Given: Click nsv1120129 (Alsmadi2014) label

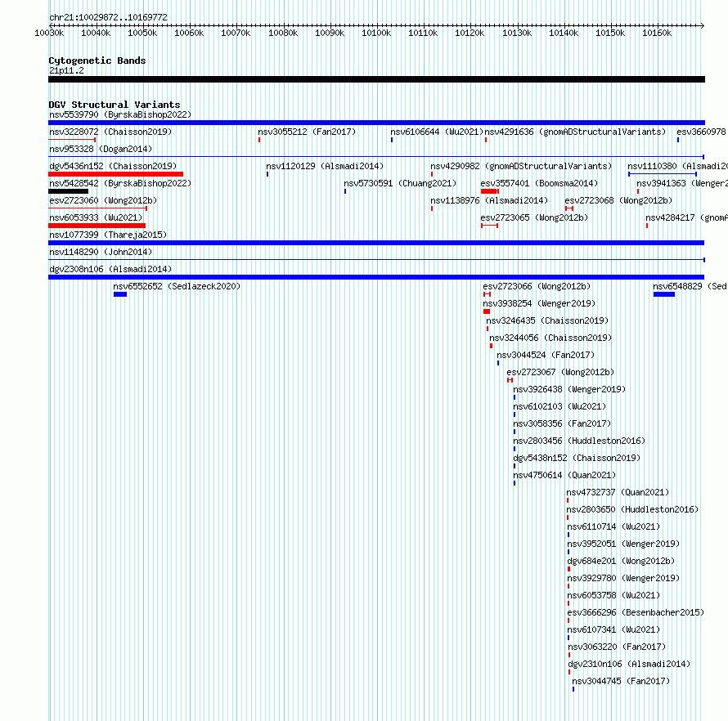Looking at the screenshot, I should coord(325,166).
